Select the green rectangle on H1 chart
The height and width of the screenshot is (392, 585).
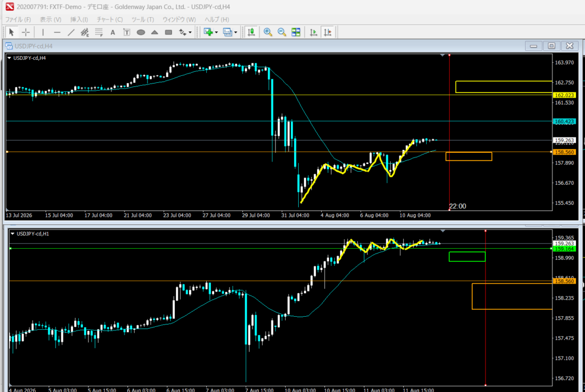tap(467, 257)
